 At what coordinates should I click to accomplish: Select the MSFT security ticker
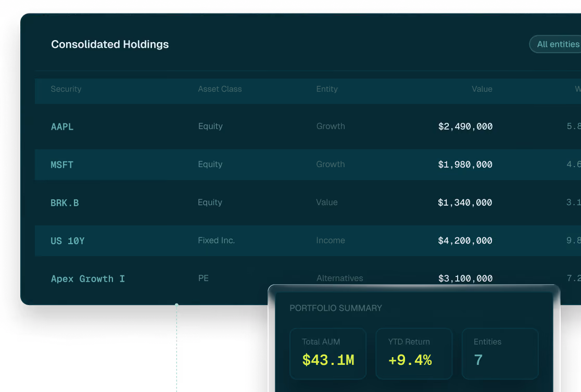pyautogui.click(x=62, y=165)
